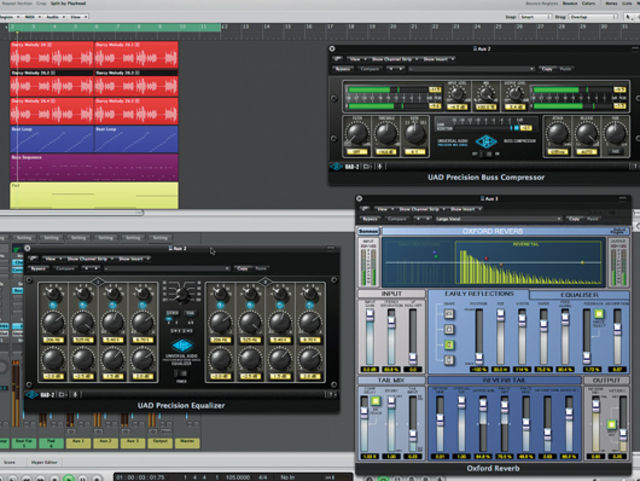Select the first Shape button in Early Reflections
This screenshot has height=481, width=640.
pyautogui.click(x=449, y=314)
